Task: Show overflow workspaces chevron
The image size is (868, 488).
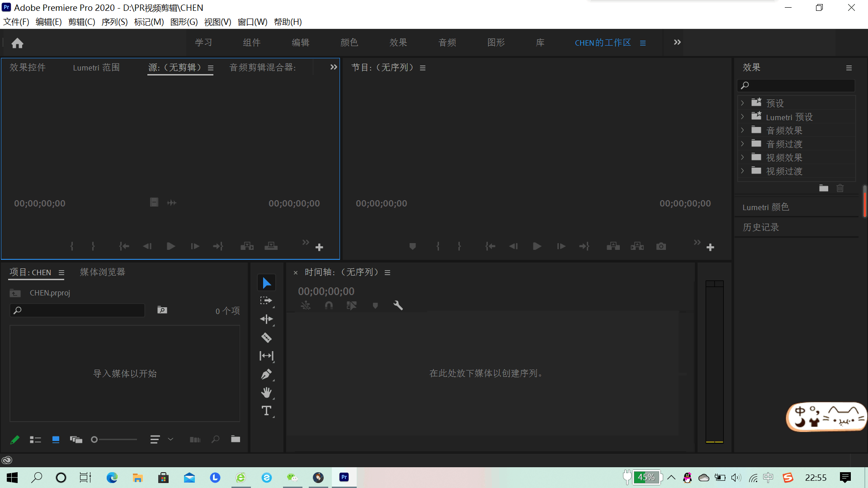Action: (677, 42)
